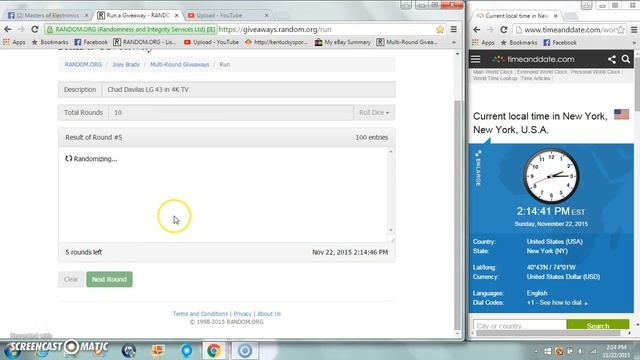640x360 pixels.
Task: Switch to Current local time tab
Action: coord(516,16)
